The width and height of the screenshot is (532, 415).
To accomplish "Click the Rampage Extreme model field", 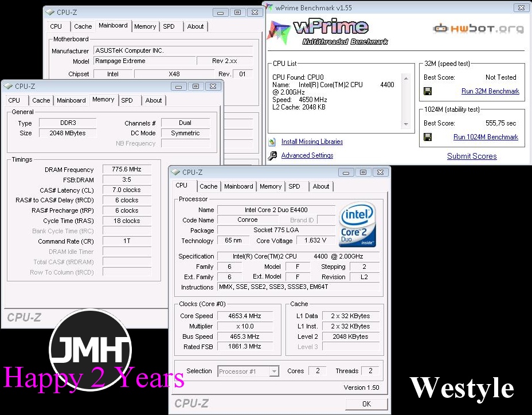I will [145, 61].
